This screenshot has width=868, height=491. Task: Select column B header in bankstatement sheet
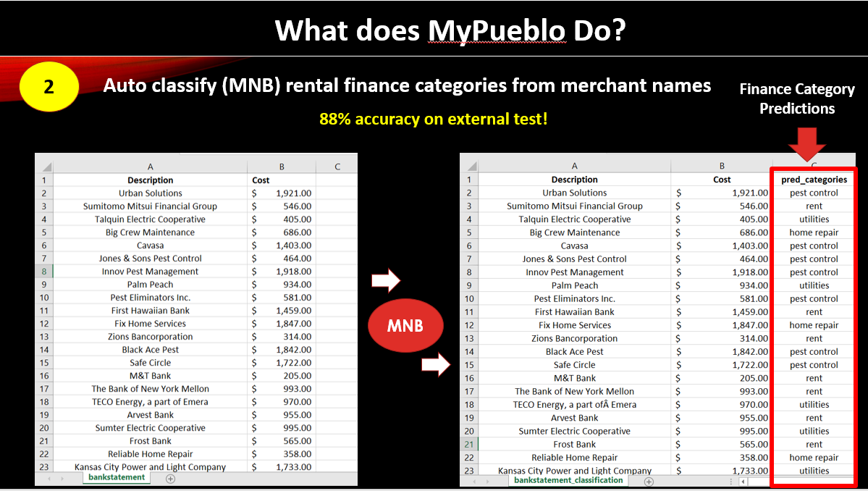pyautogui.click(x=281, y=167)
